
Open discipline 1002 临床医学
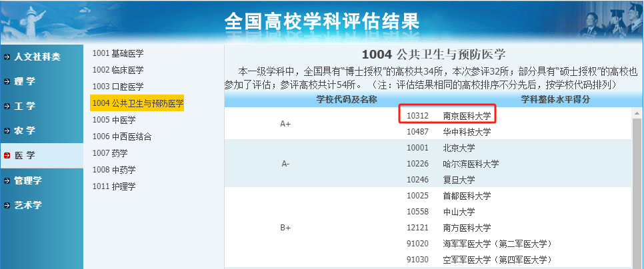coord(118,70)
